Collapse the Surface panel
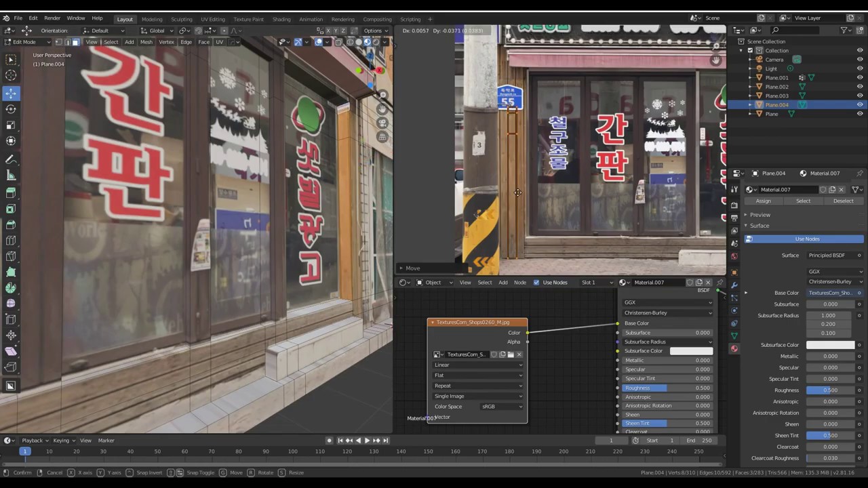868x488 pixels. (x=758, y=226)
